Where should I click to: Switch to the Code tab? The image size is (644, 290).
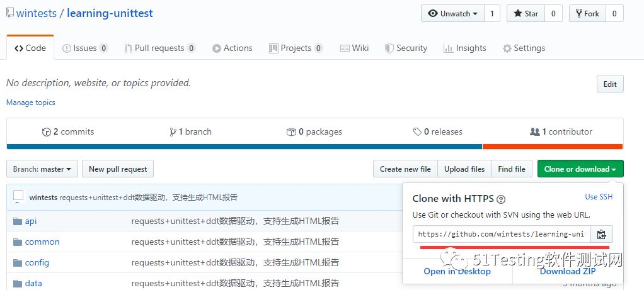pos(30,48)
